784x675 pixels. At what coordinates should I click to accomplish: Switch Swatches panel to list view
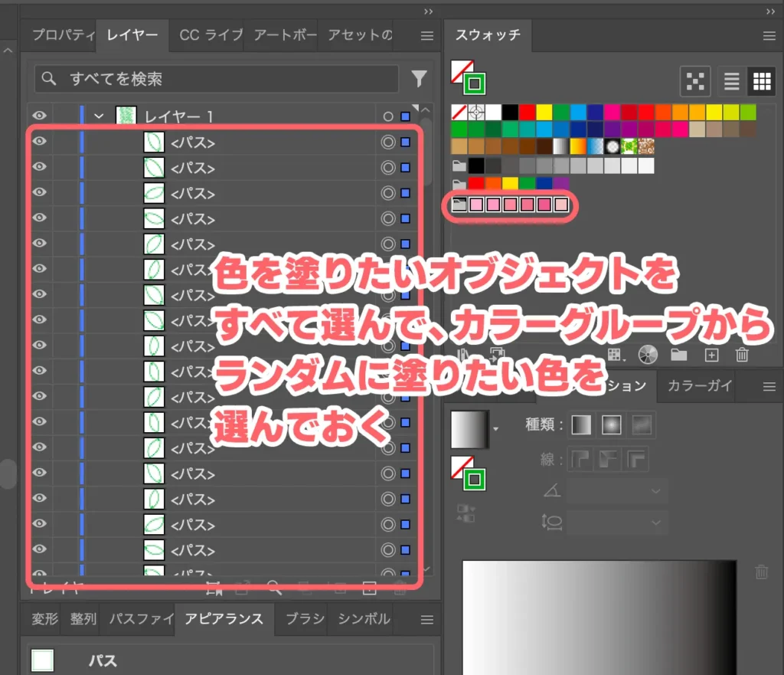733,80
